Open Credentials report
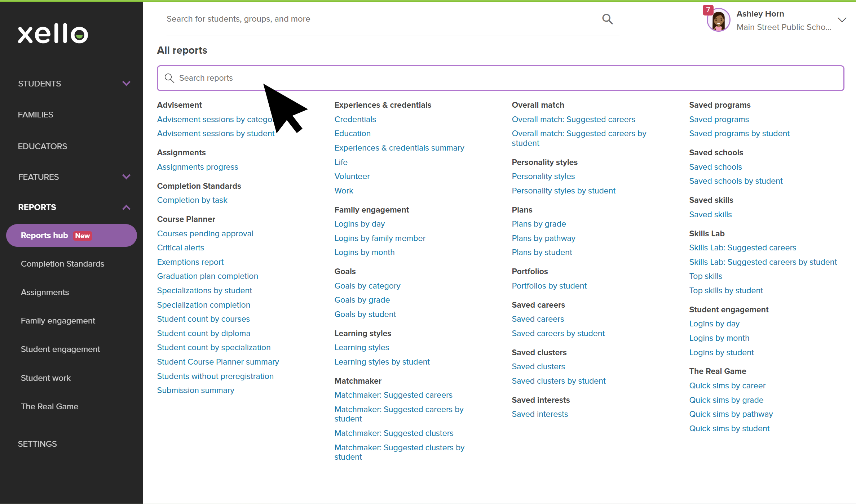The height and width of the screenshot is (504, 856). 355,119
